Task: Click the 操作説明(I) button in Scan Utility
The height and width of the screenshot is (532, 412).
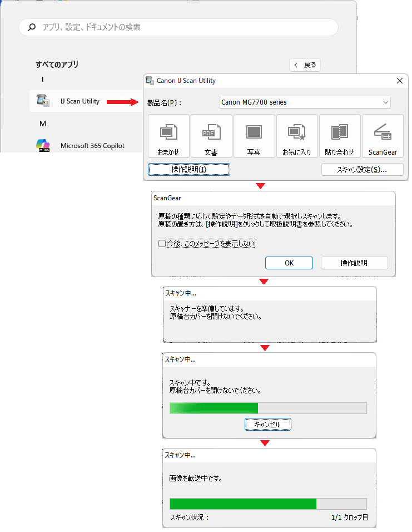Action: point(189,169)
